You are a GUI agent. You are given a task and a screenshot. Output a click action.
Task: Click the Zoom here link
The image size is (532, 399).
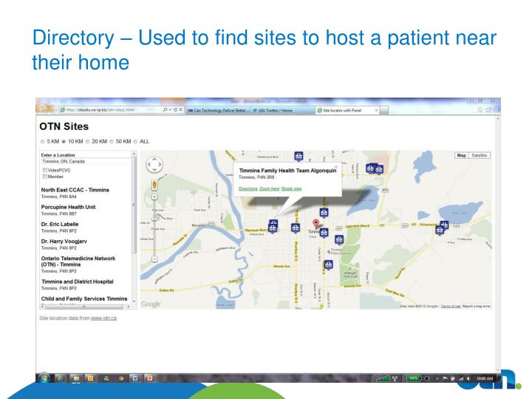(x=270, y=188)
